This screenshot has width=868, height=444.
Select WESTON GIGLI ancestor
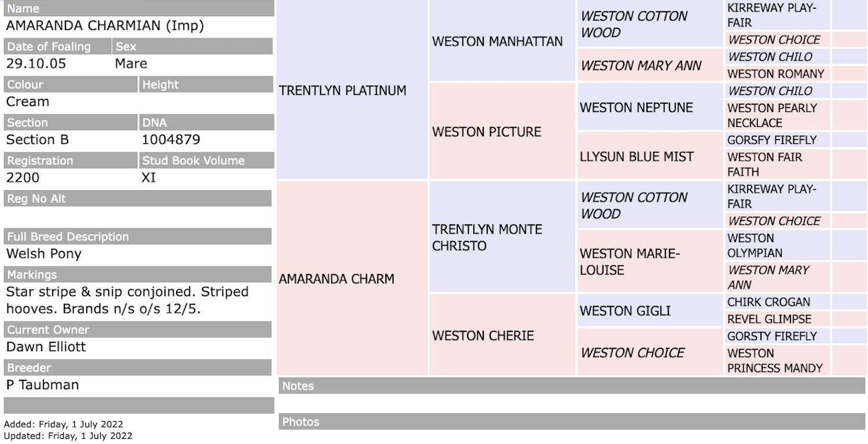625,310
